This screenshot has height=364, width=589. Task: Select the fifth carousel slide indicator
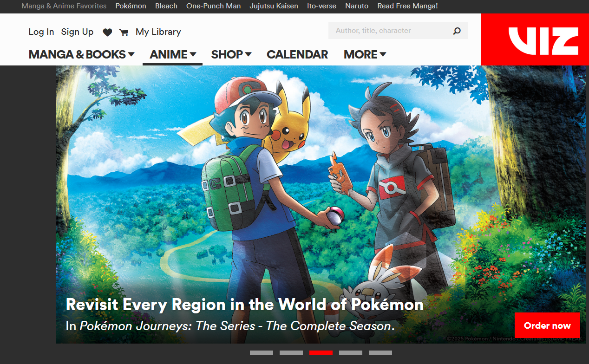(x=380, y=353)
